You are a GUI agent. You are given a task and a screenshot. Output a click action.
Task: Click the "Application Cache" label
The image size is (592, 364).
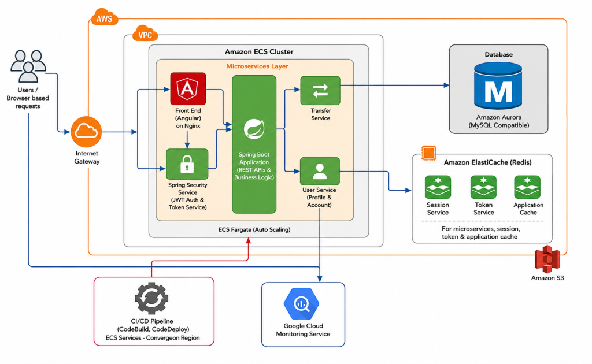coord(528,209)
